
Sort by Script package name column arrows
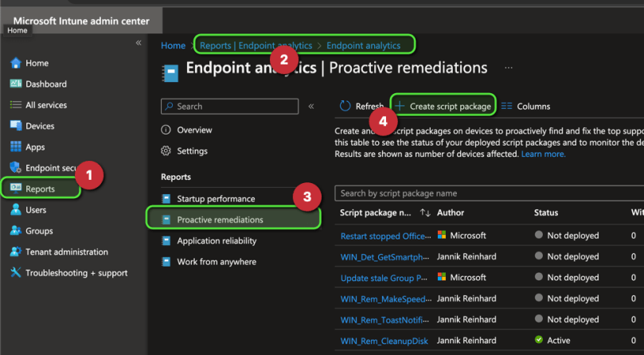pos(425,213)
